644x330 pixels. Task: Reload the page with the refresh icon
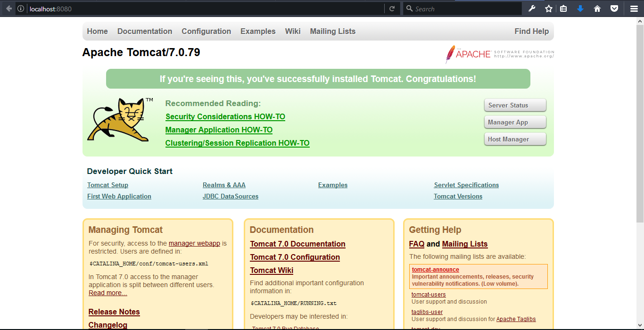[x=392, y=8]
